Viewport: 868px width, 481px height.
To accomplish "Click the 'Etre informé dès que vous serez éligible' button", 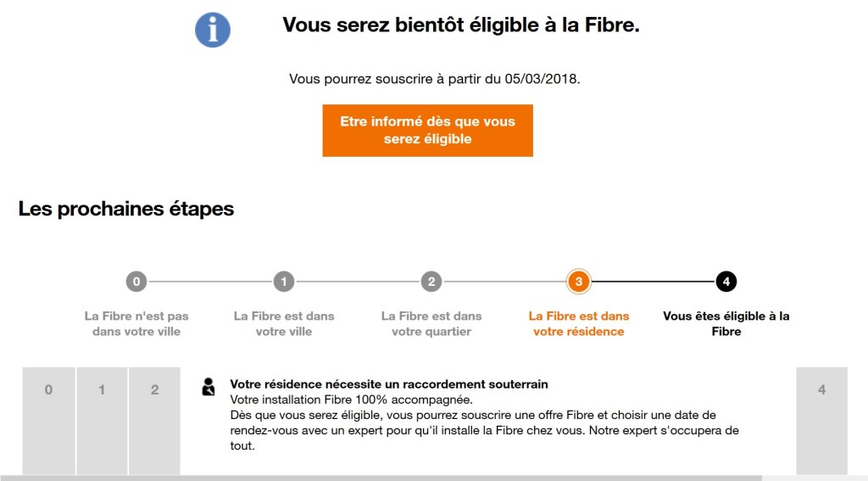I will pyautogui.click(x=427, y=131).
